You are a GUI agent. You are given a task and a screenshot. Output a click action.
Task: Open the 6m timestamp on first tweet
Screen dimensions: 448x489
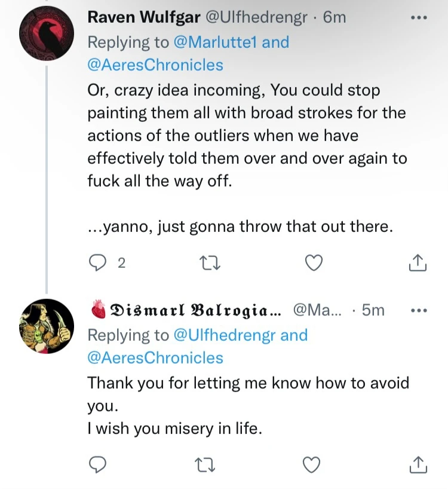point(334,17)
